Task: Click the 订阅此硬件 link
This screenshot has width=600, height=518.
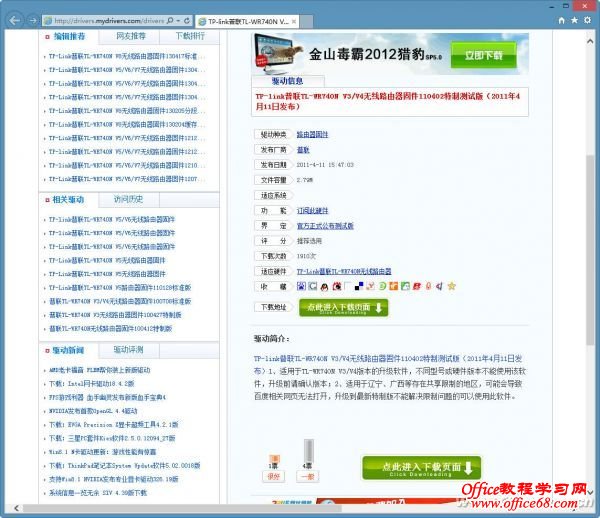Action: pos(312,210)
